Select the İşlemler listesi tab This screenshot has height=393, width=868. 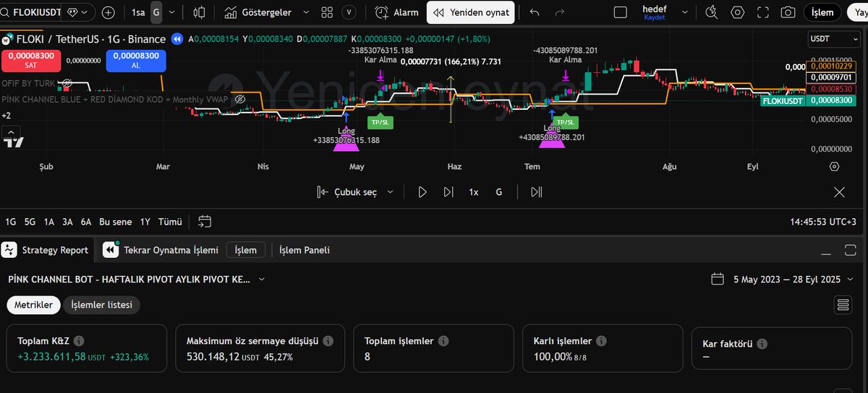(x=101, y=305)
